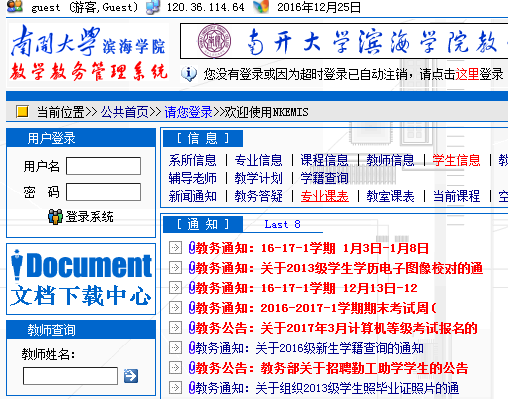Open the 公共首页 breadcrumb link
Screen dimensions: 508x399
pos(125,112)
